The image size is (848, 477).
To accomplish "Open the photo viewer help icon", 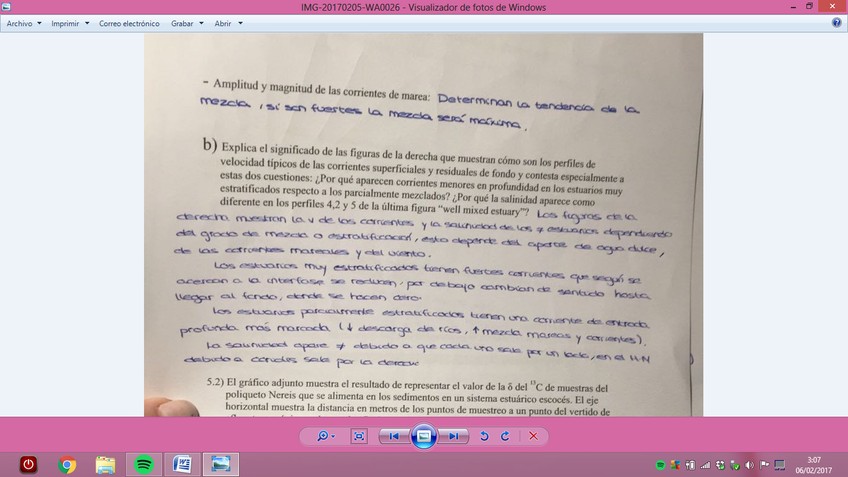I will [836, 23].
